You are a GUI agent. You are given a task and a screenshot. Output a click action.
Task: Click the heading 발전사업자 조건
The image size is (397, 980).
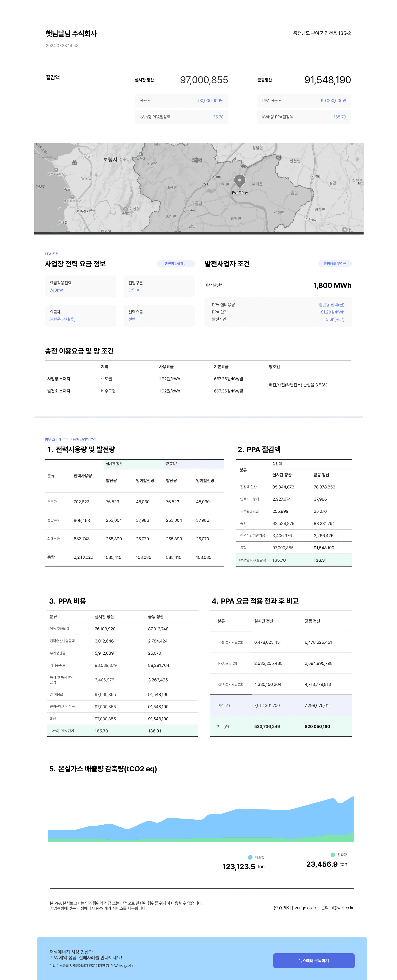coord(227,264)
